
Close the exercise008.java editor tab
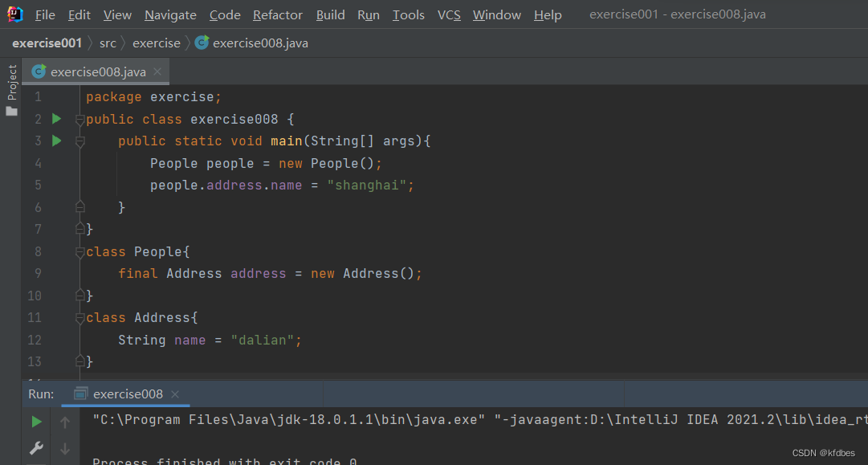pos(157,71)
